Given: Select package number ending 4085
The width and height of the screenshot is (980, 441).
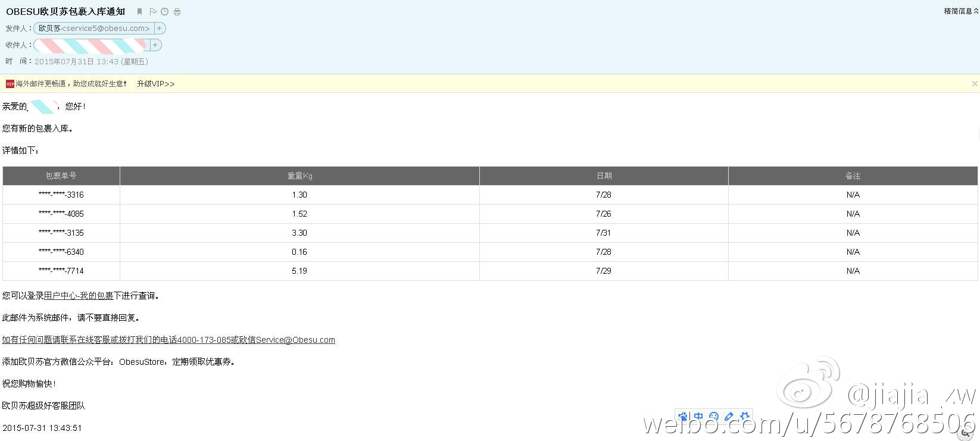Looking at the screenshot, I should (x=61, y=214).
